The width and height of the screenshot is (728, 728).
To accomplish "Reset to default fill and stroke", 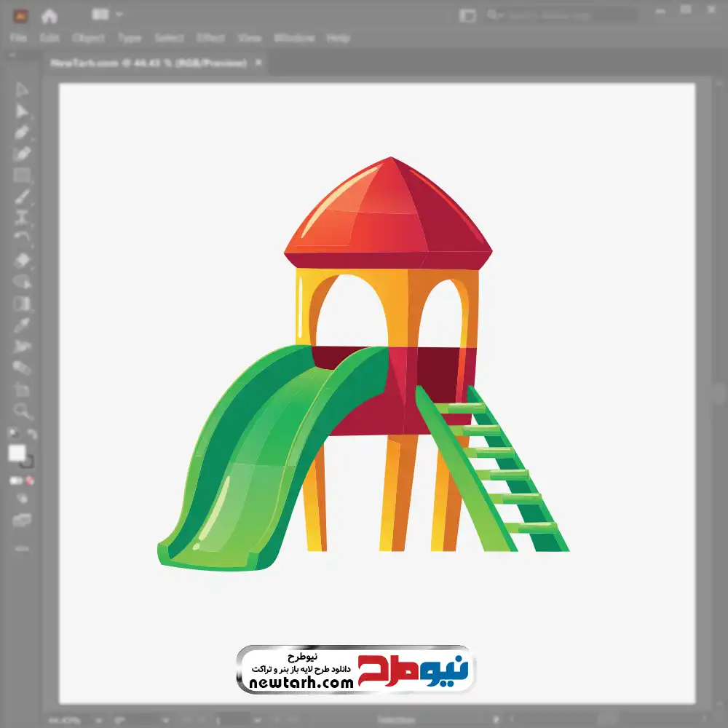I will click(x=12, y=435).
